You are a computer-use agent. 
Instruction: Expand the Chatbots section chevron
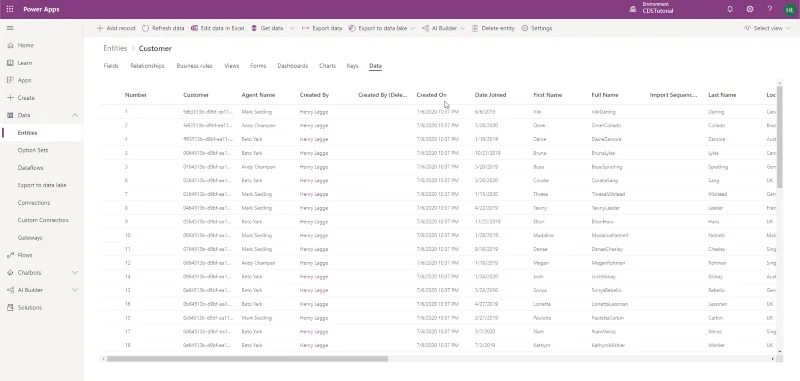click(x=75, y=272)
